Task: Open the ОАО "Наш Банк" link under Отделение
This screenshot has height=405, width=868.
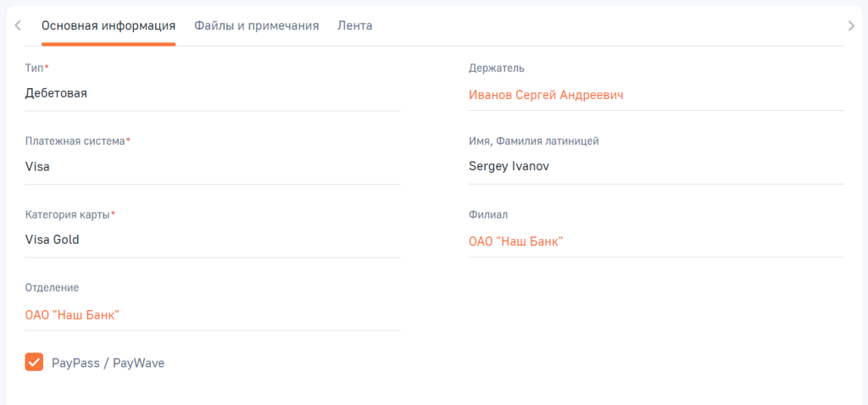Action: 72,315
